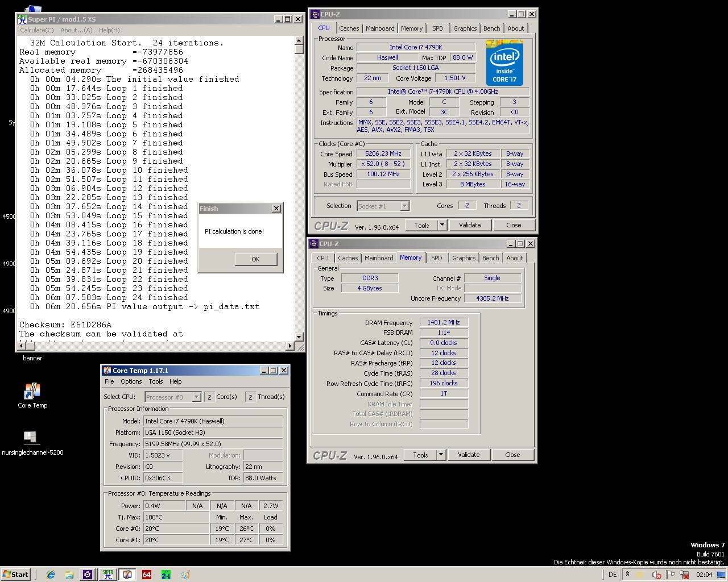Open the red 64 taskbar icon
Screen dimensions: 728x582
[x=147, y=575]
